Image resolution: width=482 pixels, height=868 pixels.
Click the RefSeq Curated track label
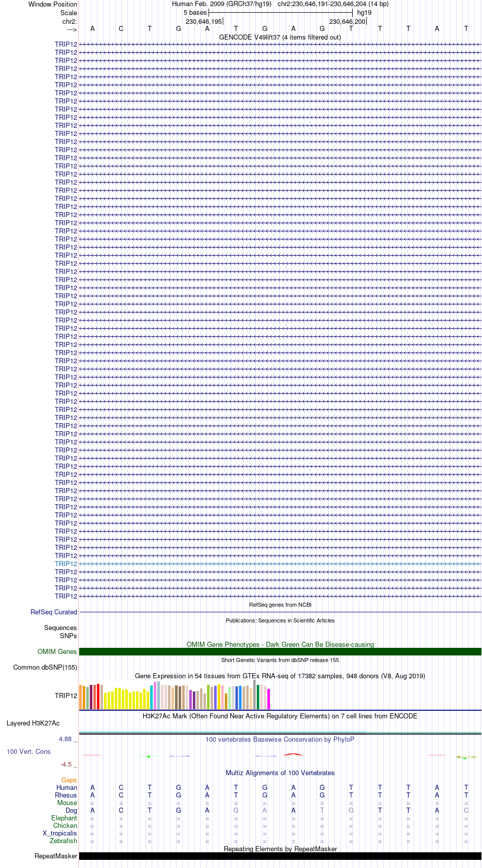(x=54, y=612)
